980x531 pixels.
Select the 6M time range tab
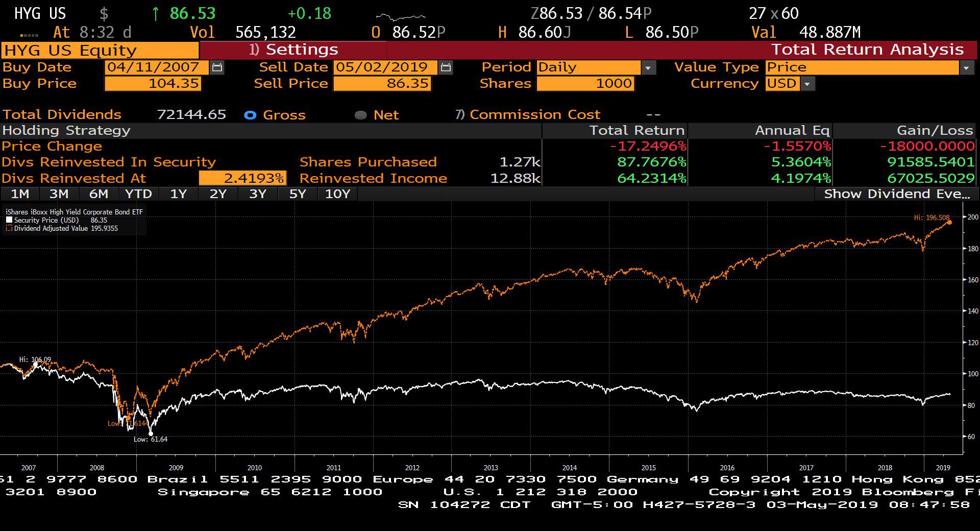99,194
